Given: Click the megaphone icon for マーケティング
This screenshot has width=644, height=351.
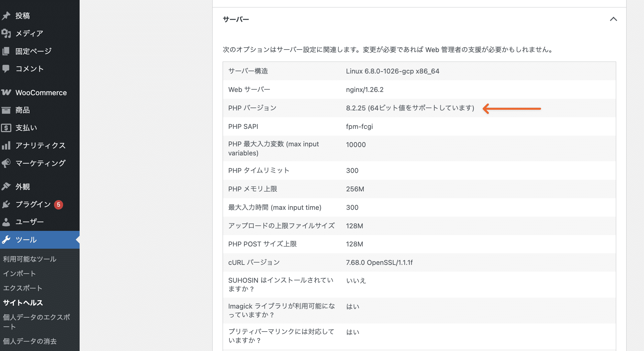Looking at the screenshot, I should [6, 163].
